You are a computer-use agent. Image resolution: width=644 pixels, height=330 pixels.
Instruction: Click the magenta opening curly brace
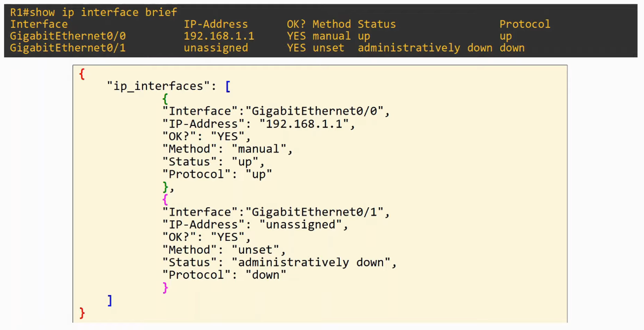[x=165, y=200]
